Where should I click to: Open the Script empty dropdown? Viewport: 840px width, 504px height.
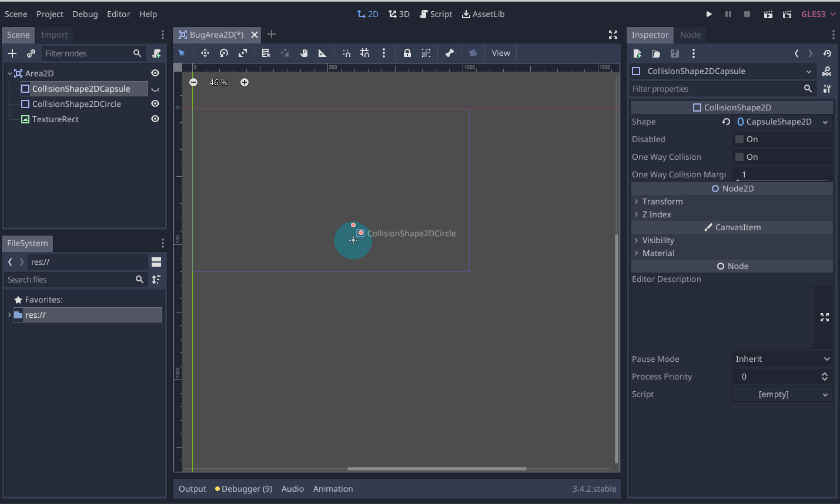click(782, 394)
